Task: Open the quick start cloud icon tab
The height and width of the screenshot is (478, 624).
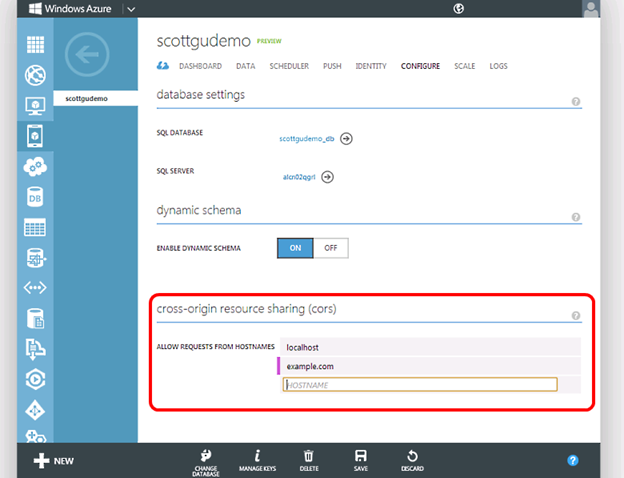Action: pos(162,66)
